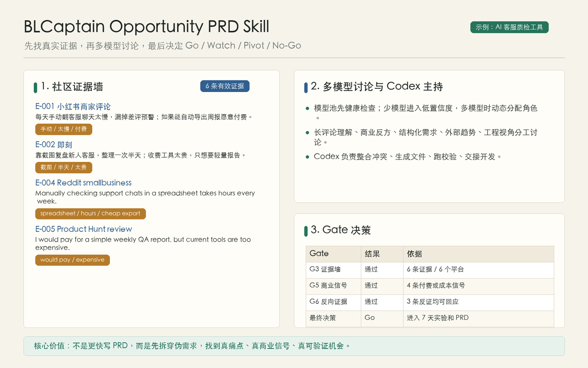Click the '结果' column header
Image resolution: width=588 pixels, height=368 pixels.
coord(382,254)
